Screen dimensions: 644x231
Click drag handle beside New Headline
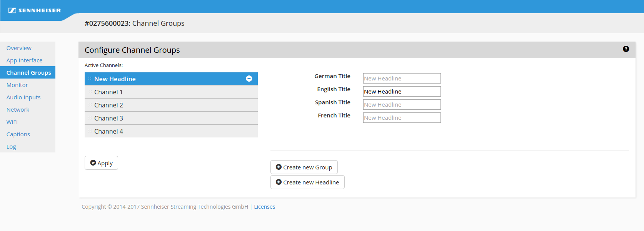(90, 79)
